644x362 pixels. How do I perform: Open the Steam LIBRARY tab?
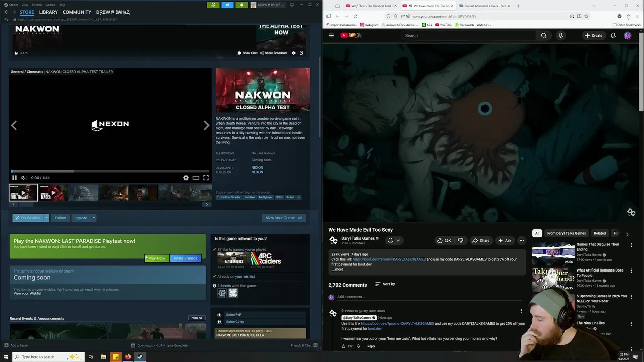tap(48, 12)
